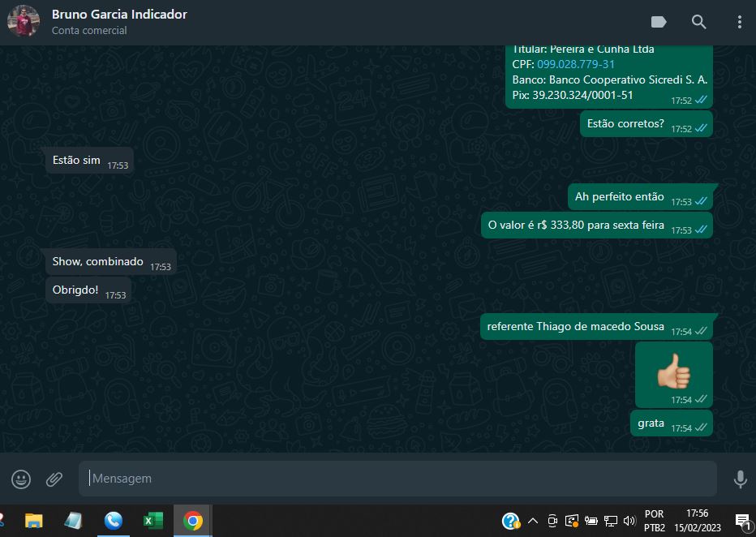
Task: Click the thumbs up emoji message
Action: pyautogui.click(x=673, y=372)
